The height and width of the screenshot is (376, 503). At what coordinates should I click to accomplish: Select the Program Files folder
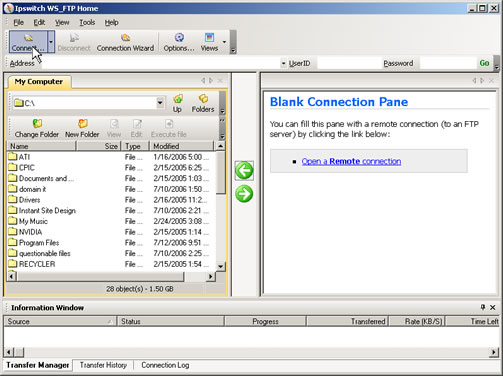click(x=34, y=242)
